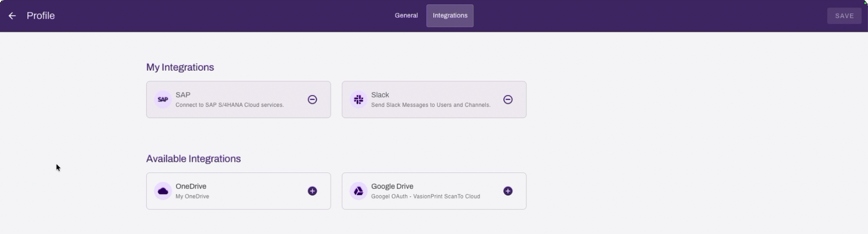Click the Google Drive card title text

[392, 186]
